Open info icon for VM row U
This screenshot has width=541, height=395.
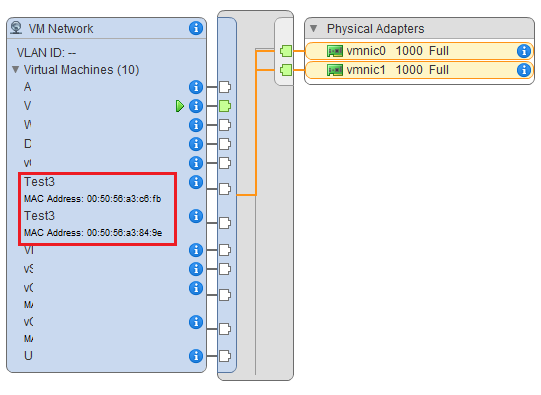[x=196, y=356]
